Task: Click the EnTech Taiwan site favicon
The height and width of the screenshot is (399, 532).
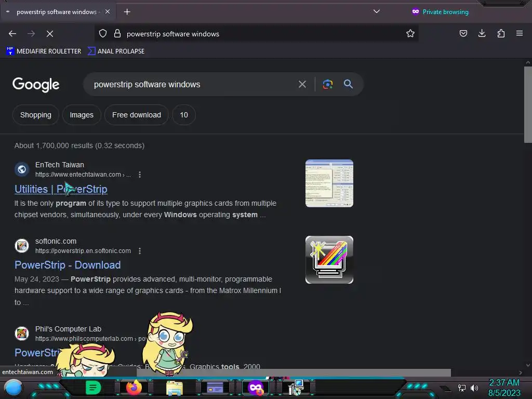Action: [x=22, y=169]
